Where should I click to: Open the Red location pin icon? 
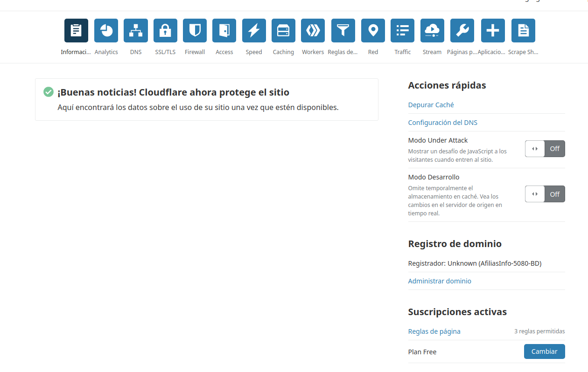point(373,31)
